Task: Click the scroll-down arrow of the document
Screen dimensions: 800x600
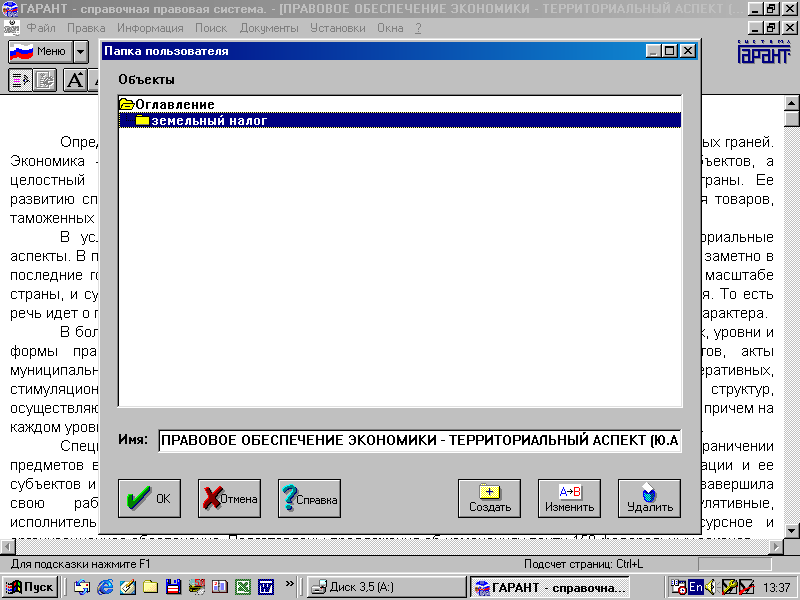Action: click(x=791, y=531)
